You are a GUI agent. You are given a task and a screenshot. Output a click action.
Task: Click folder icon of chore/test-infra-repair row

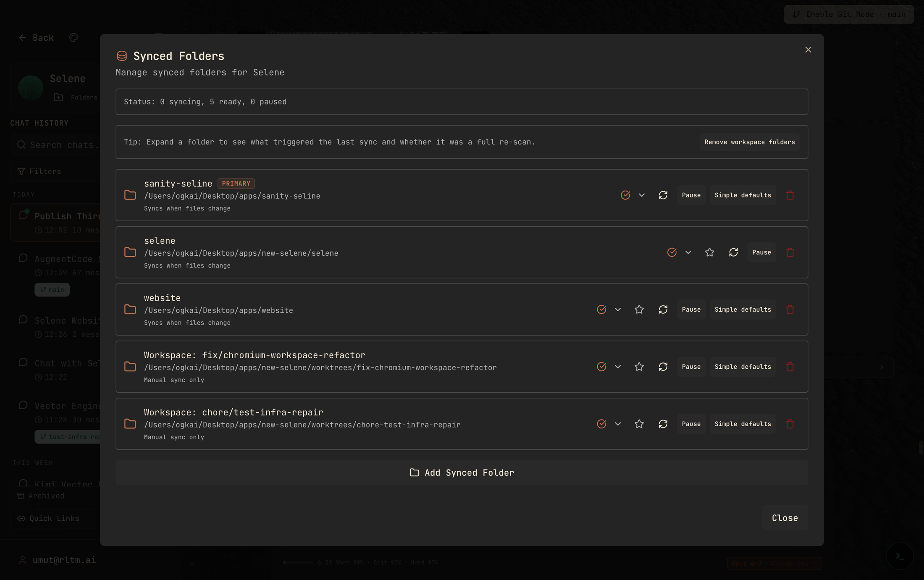130,424
